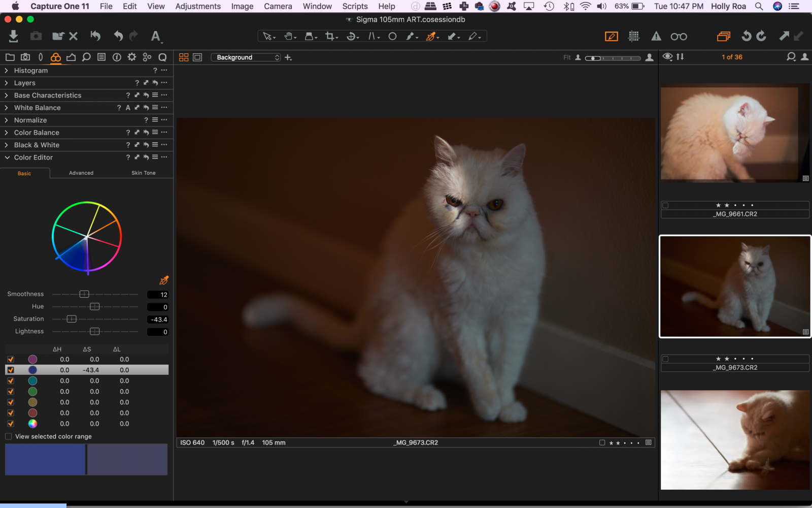This screenshot has height=508, width=812.
Task: Click the Undo arrow in the top toolbar
Action: click(118, 36)
